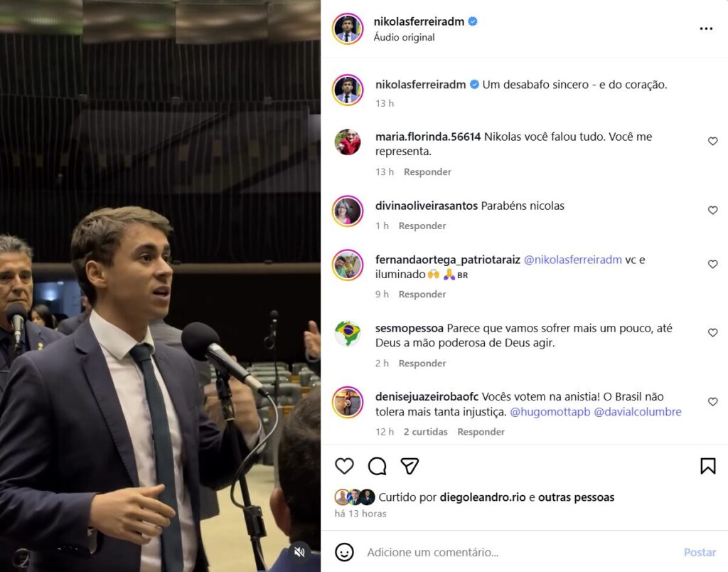Viewport: 728px width, 572px height.
Task: Open comments via speech bubble icon
Action: point(377,466)
